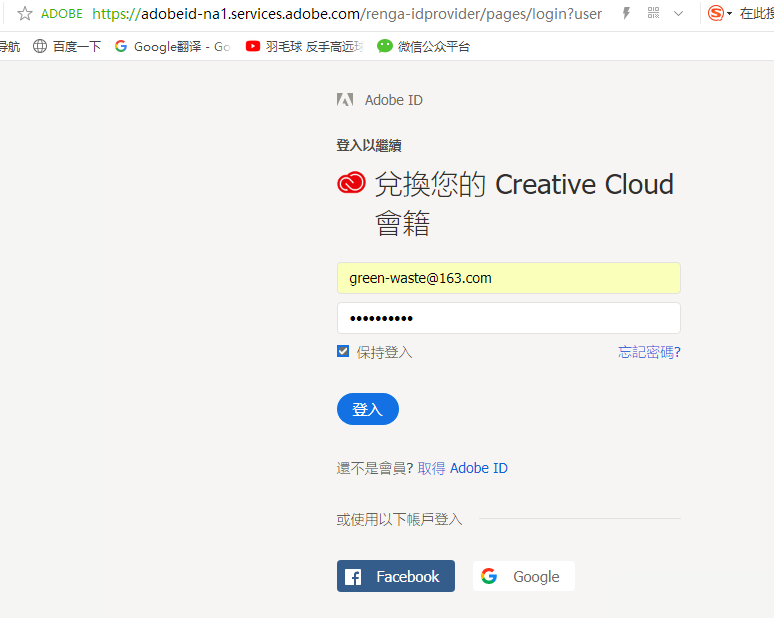Click the Creative Cloud logo icon

(351, 183)
